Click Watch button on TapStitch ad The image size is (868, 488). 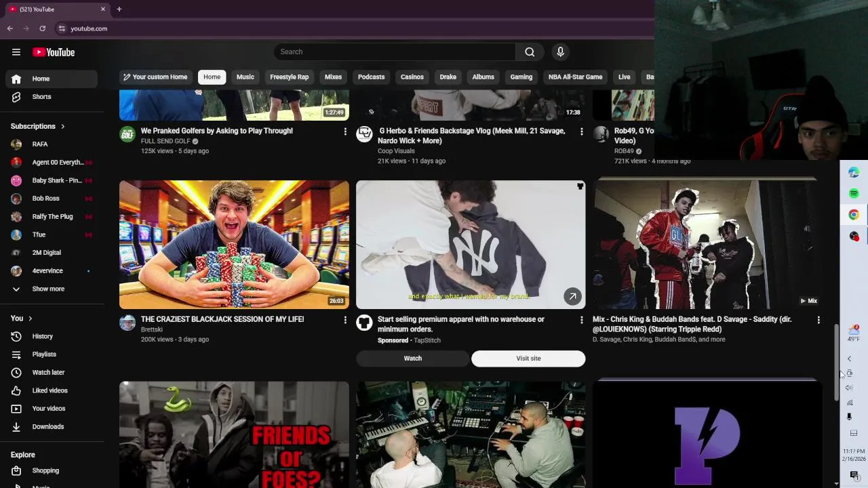(413, 359)
